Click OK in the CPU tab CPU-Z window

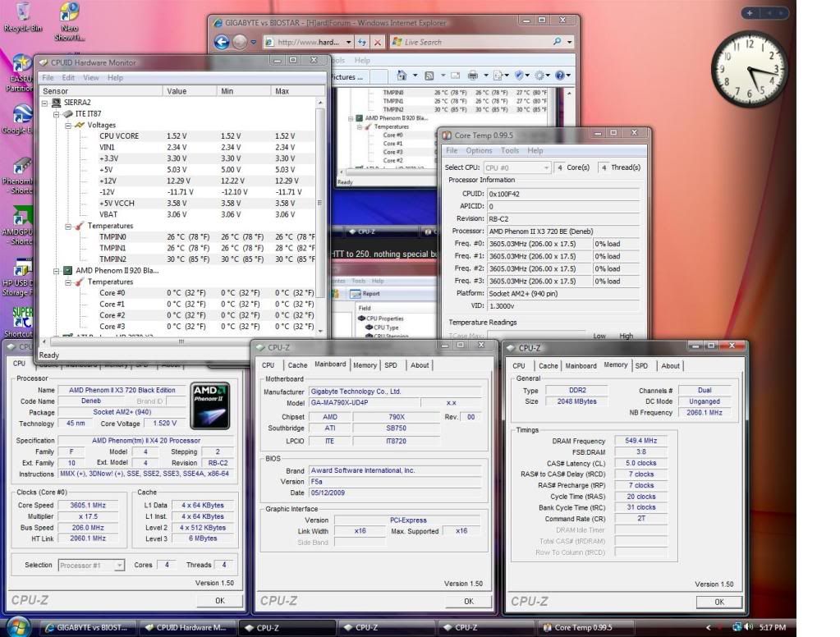(x=219, y=601)
